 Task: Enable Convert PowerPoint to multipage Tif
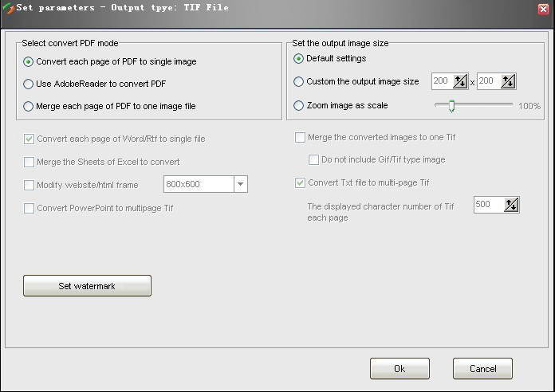pos(30,208)
